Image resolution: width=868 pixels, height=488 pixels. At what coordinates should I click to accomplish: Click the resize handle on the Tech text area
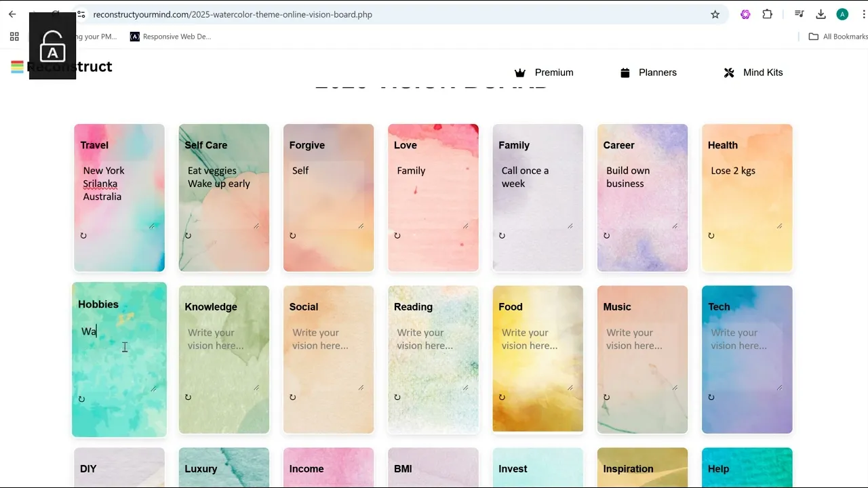(779, 388)
